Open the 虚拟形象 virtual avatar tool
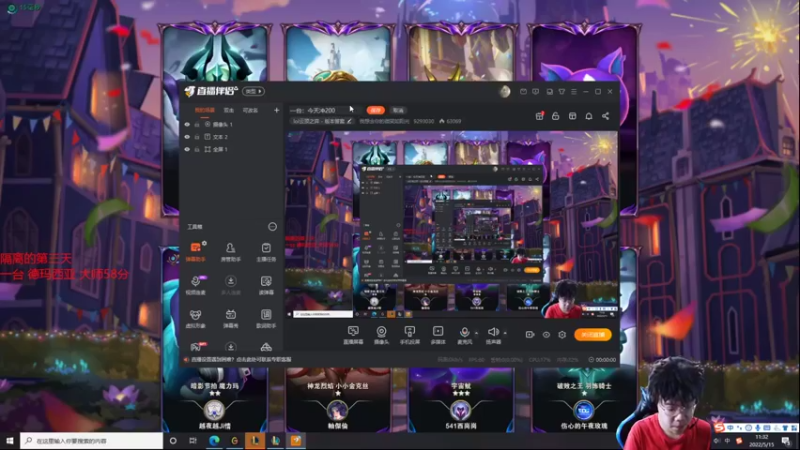Screen dimensions: 800x450 tap(195, 318)
